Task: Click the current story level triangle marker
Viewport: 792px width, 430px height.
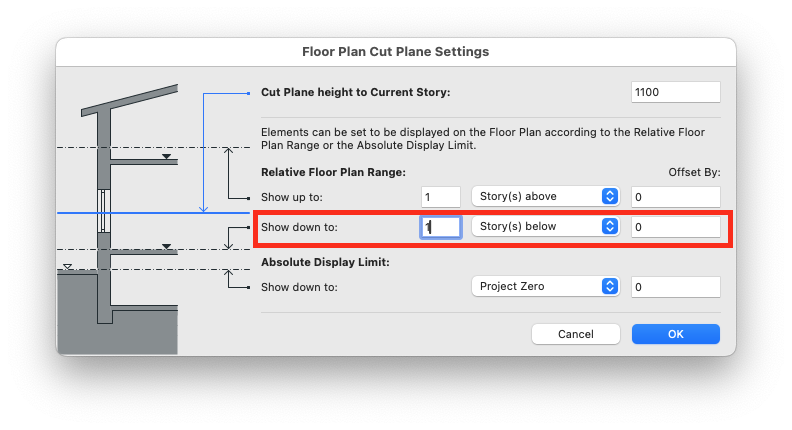Action: click(x=167, y=247)
